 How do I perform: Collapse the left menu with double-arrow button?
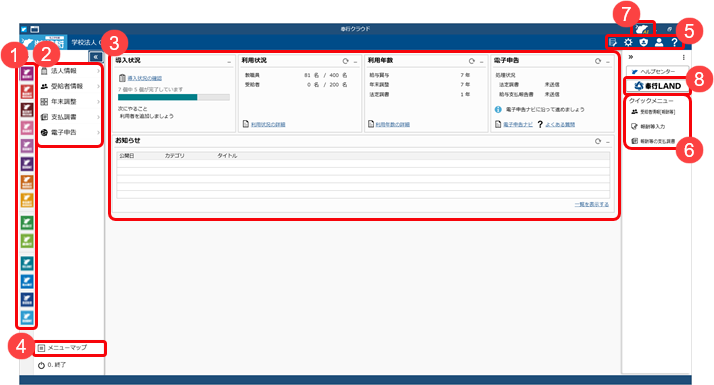(x=95, y=57)
